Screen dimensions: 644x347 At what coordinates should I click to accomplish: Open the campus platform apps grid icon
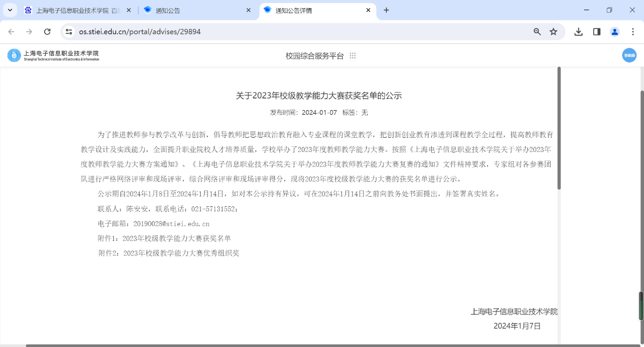352,56
